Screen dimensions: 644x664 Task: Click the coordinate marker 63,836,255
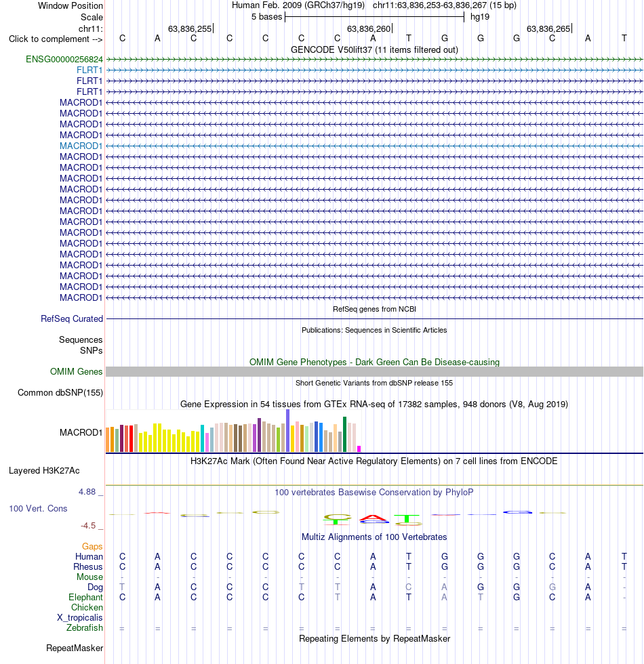tap(190, 28)
